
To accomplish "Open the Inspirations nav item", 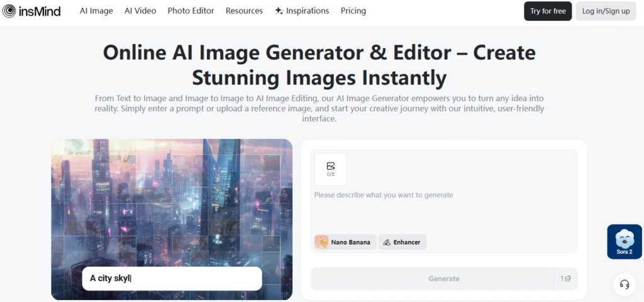I will click(x=308, y=11).
